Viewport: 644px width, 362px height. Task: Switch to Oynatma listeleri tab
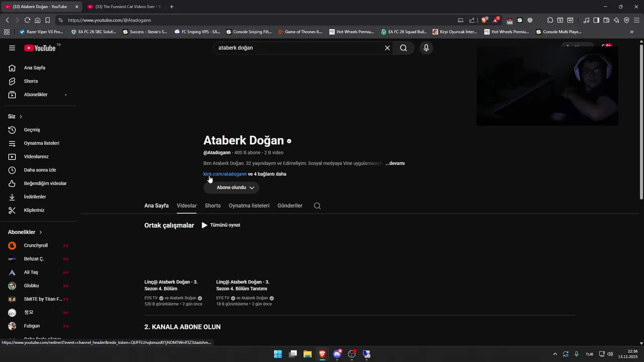pos(249,206)
